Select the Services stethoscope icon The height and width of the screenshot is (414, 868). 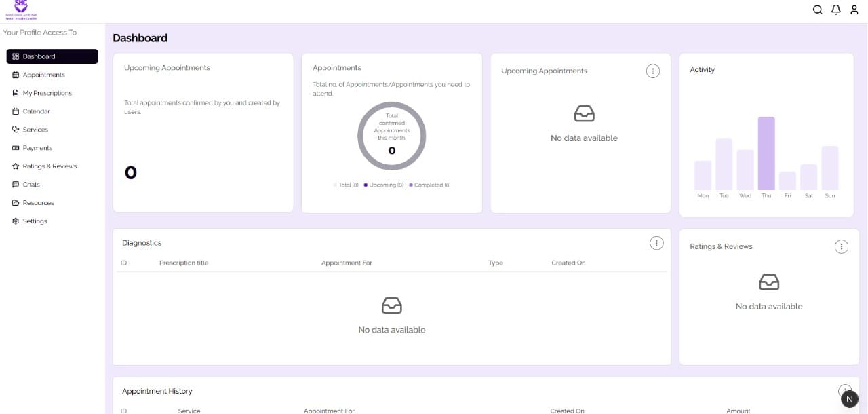click(15, 130)
